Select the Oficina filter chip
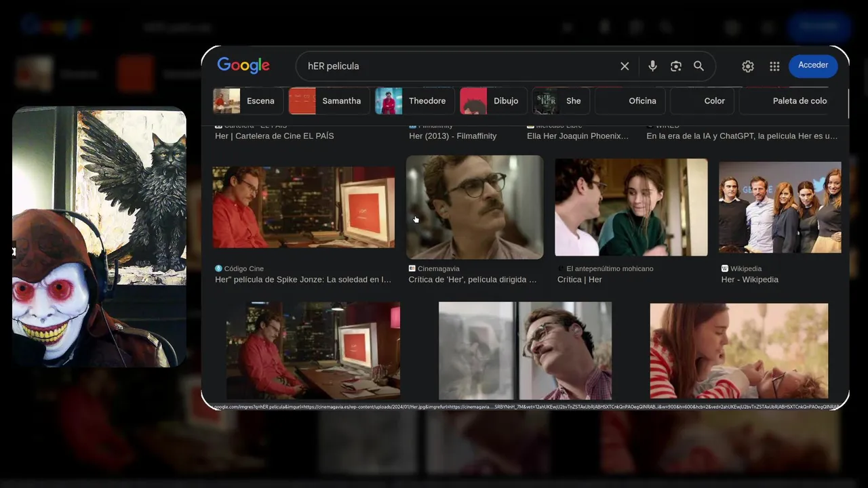Viewport: 868px width, 488px height. (631, 101)
